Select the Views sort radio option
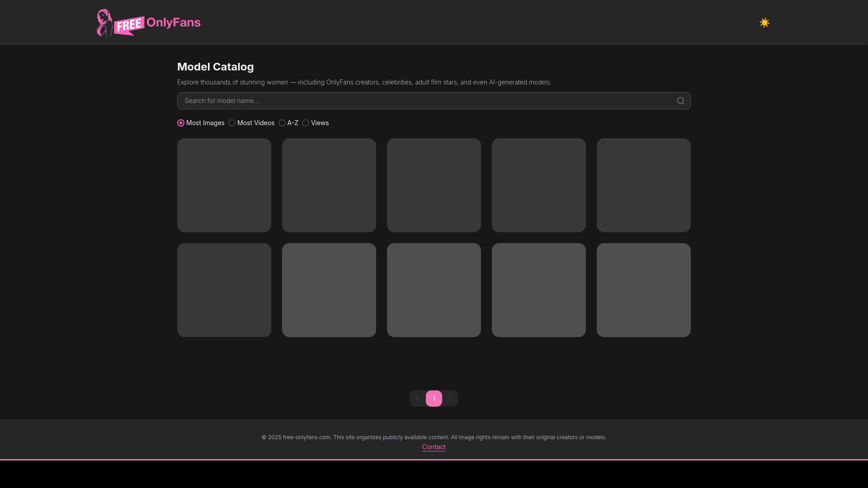The width and height of the screenshot is (868, 488). coord(306,123)
